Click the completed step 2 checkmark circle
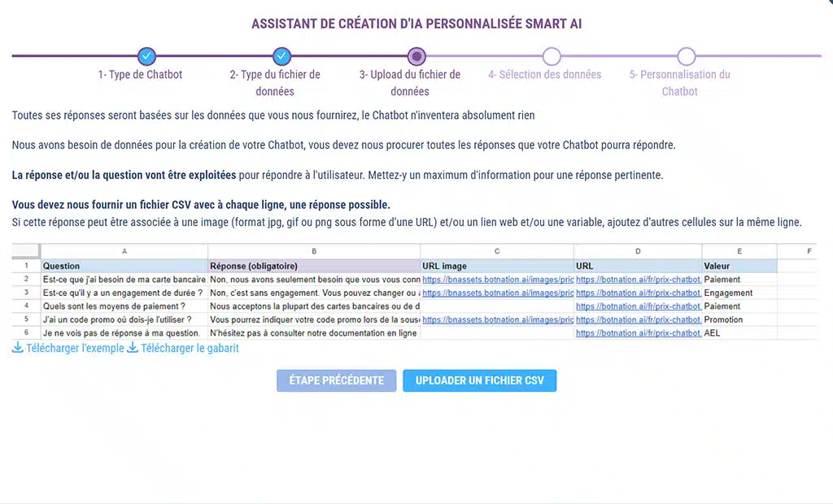833x504 pixels. coord(281,56)
